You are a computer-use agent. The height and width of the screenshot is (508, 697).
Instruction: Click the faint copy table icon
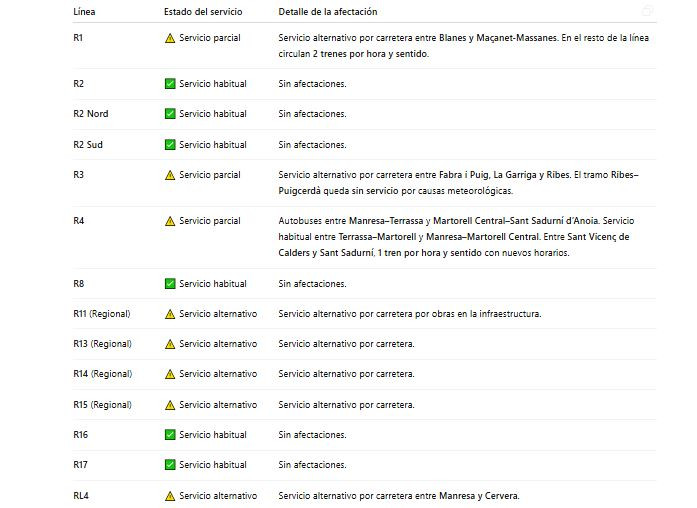coord(648,11)
